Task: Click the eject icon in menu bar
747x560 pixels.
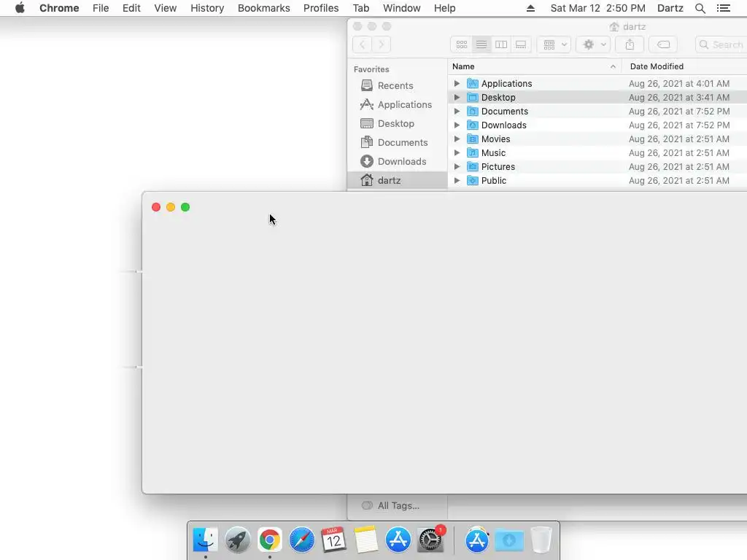Action: click(530, 8)
